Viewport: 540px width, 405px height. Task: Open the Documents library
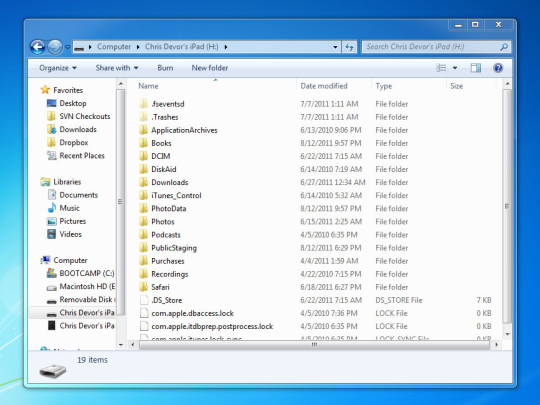pos(79,195)
